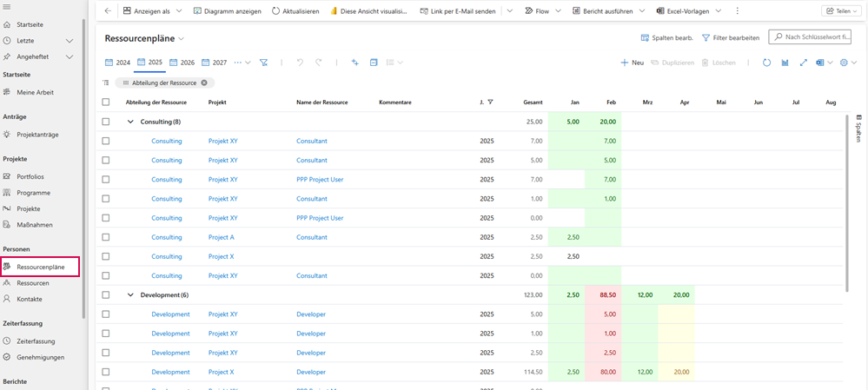Image resolution: width=868 pixels, height=390 pixels.
Task: Open the chart icon in the grid toolbar
Action: [785, 63]
